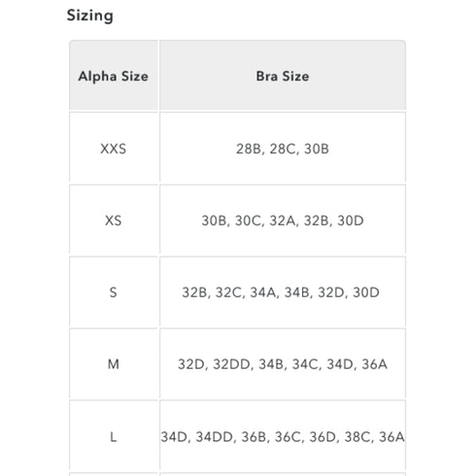Image resolution: width=476 pixels, height=476 pixels.
Task: Select the 28B, 28C, 30B cell
Action: 283,149
